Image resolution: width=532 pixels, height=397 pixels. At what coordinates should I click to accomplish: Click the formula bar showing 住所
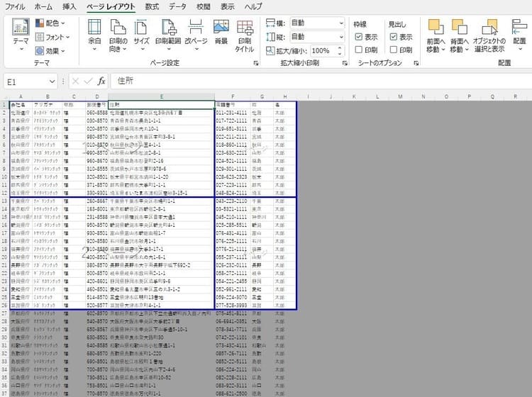pos(321,81)
